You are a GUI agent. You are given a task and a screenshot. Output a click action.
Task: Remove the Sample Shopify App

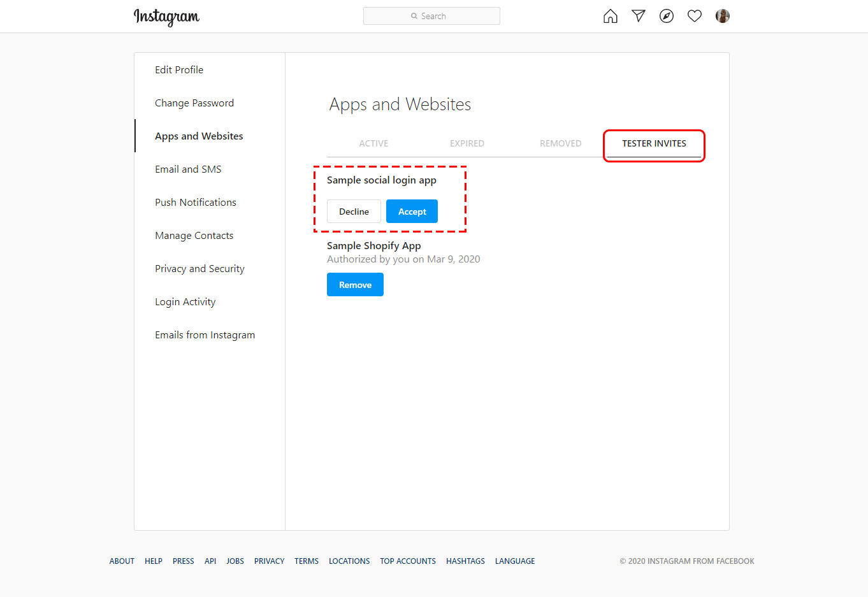(355, 285)
